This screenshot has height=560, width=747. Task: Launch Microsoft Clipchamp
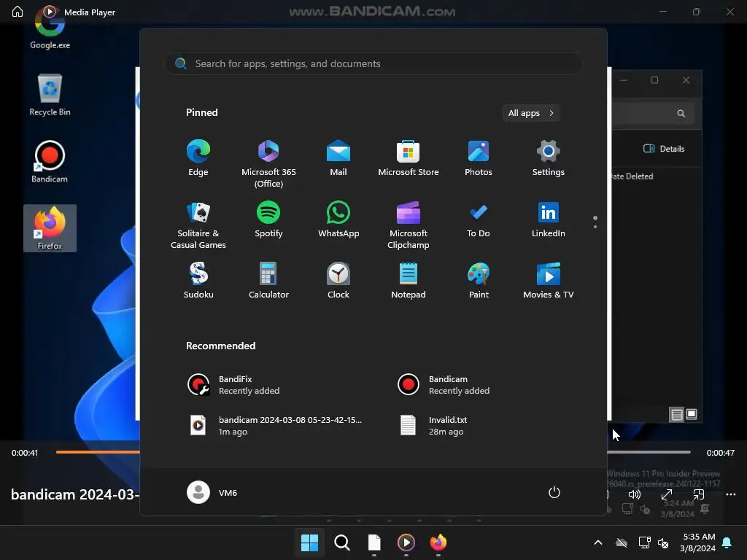[409, 225]
